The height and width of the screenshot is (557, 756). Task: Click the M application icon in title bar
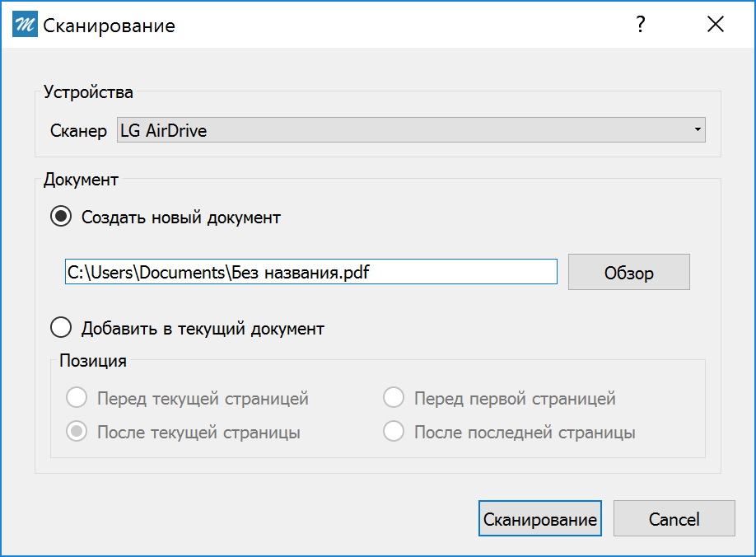click(x=26, y=25)
